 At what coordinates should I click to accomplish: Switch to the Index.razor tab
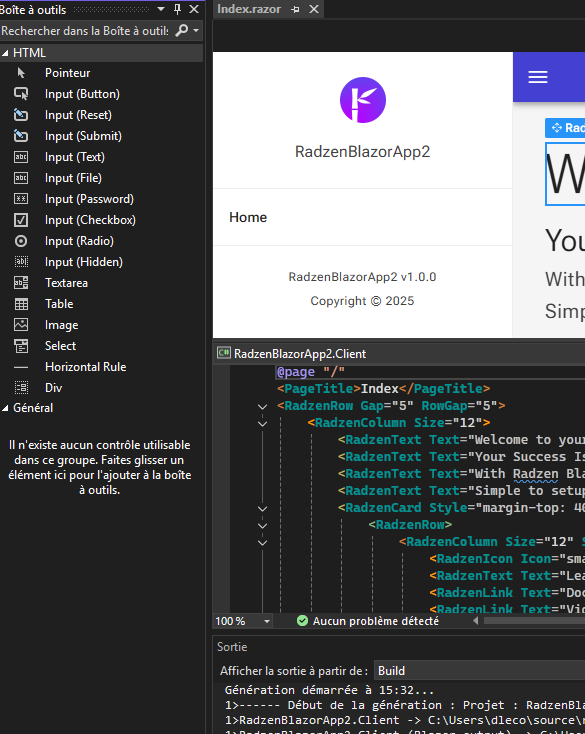click(x=249, y=9)
